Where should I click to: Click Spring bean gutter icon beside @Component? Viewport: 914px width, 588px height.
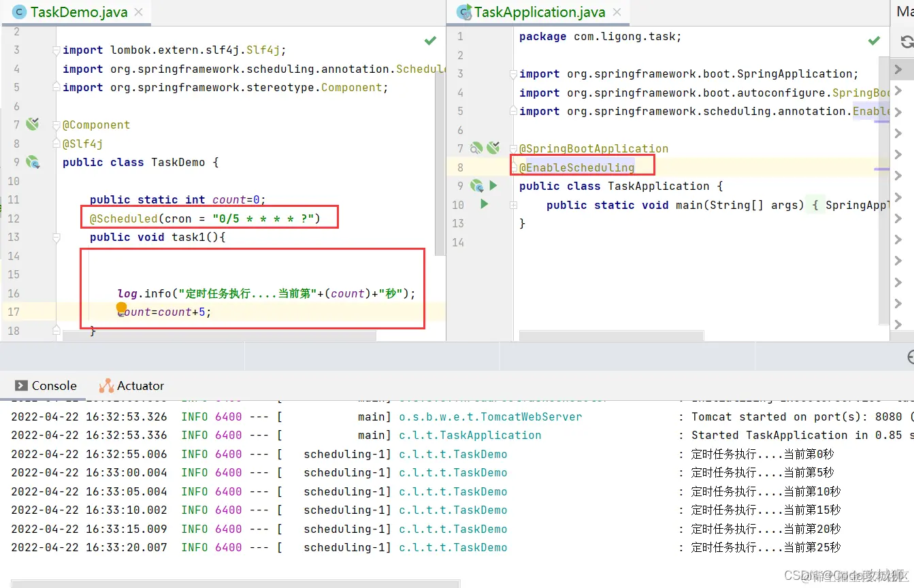(x=33, y=124)
